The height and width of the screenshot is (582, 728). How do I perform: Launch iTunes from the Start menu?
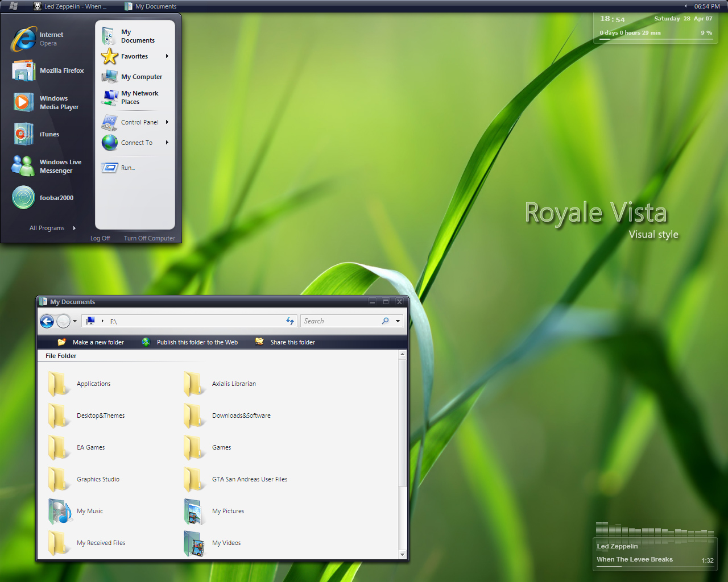[x=50, y=134]
